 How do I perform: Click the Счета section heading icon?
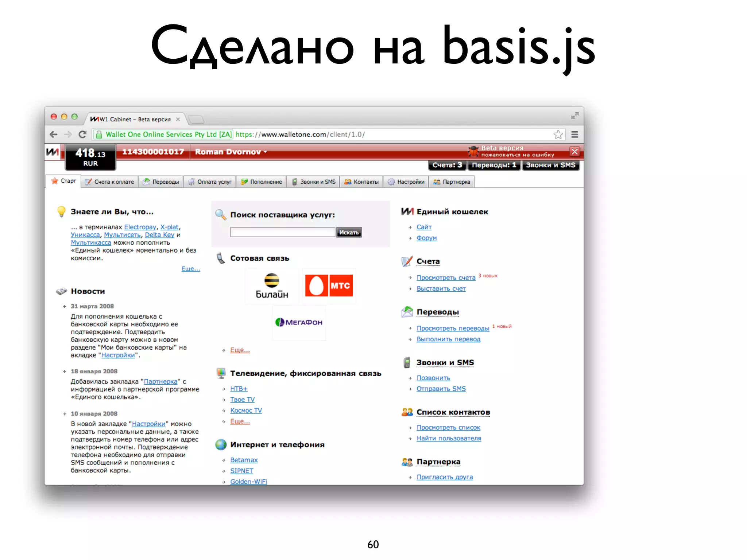pos(407,261)
